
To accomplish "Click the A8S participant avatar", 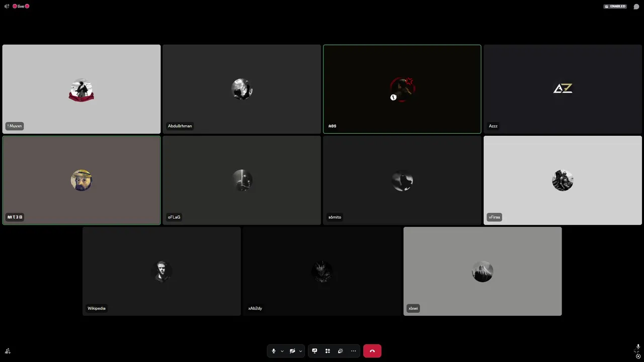I will coord(402,89).
